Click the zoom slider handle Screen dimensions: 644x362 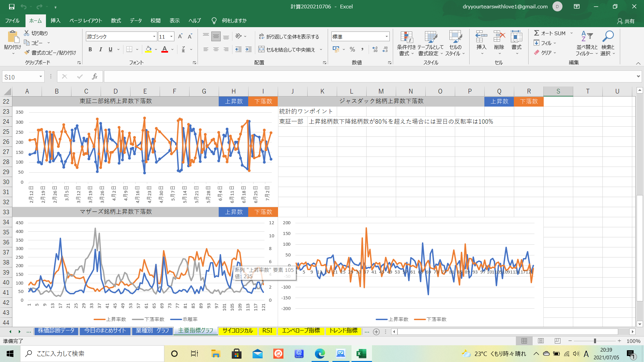click(x=595, y=341)
